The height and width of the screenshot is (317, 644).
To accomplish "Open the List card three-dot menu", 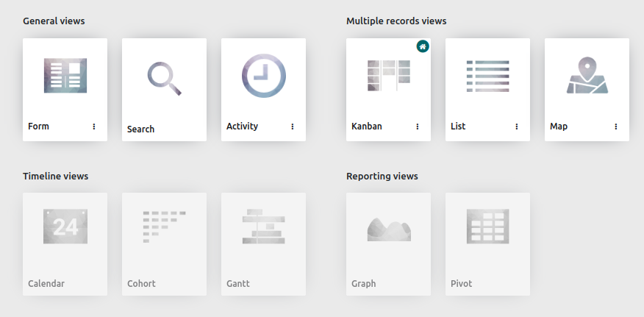I will (x=517, y=127).
